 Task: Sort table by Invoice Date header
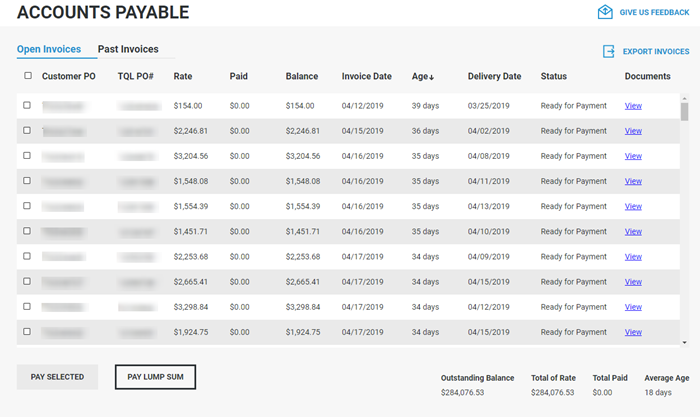[x=366, y=76]
